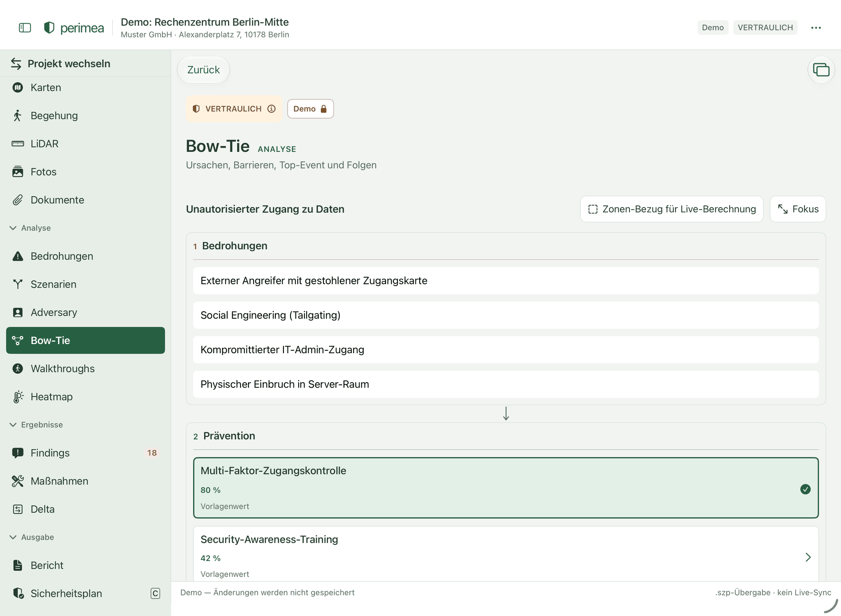The image size is (841, 616).
Task: Expand Security-Awareness-Training chevron
Action: point(808,557)
